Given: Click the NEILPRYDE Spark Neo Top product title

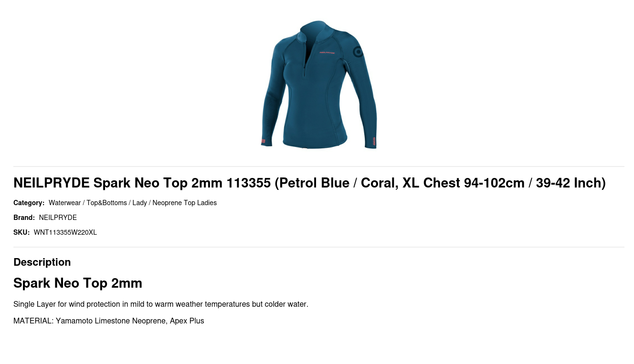Looking at the screenshot, I should [309, 183].
